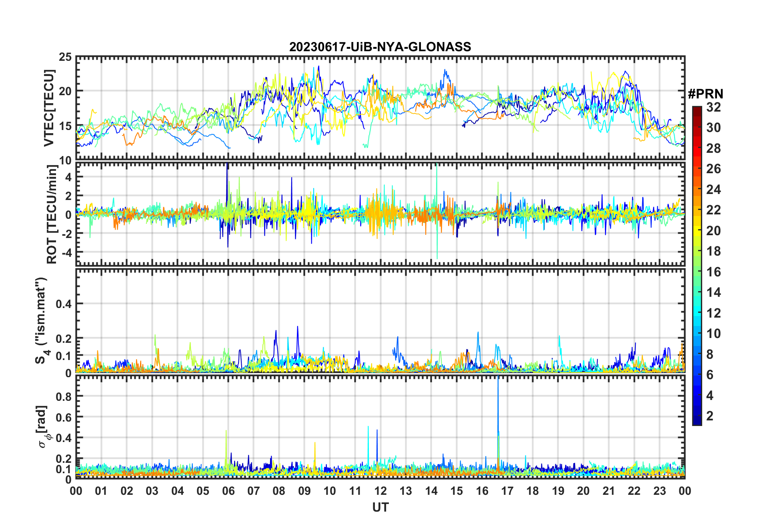761x532 pixels.
Task: Click colorbar tick label "32"
Action: (x=713, y=107)
